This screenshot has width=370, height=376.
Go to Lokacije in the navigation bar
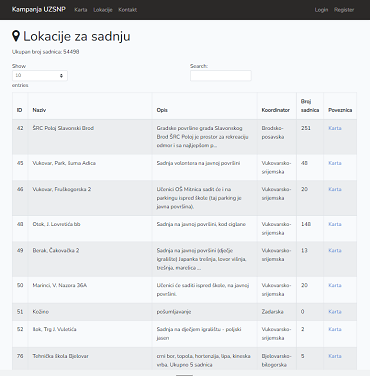pyautogui.click(x=103, y=10)
